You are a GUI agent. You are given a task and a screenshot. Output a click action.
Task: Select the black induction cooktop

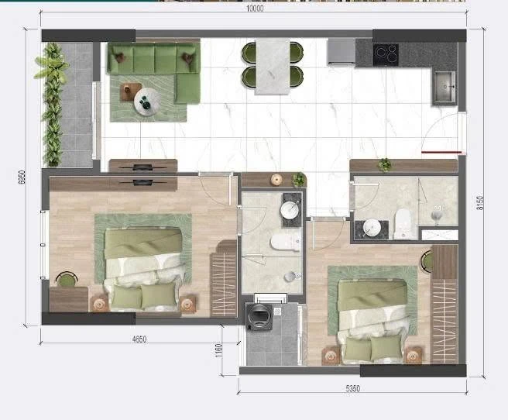[386, 55]
